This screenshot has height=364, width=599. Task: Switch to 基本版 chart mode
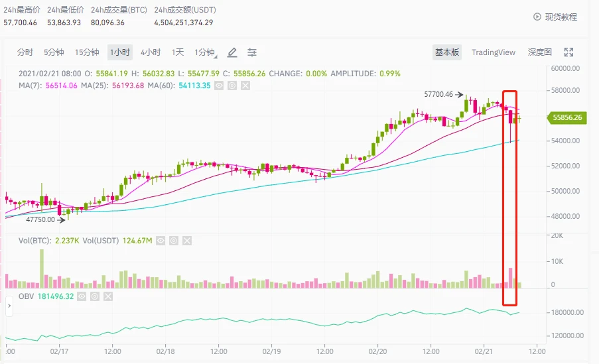(447, 52)
